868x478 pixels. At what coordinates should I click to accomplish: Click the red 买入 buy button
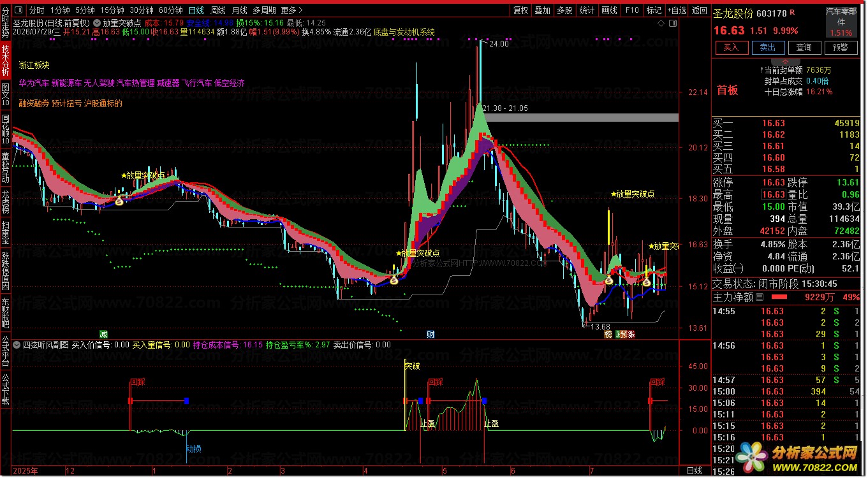click(x=731, y=48)
